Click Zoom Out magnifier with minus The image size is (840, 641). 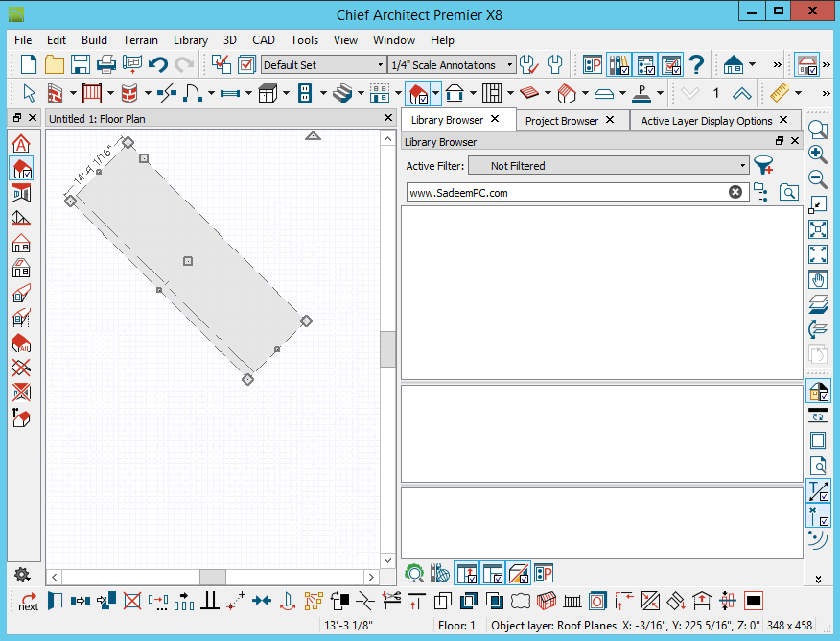tap(818, 179)
